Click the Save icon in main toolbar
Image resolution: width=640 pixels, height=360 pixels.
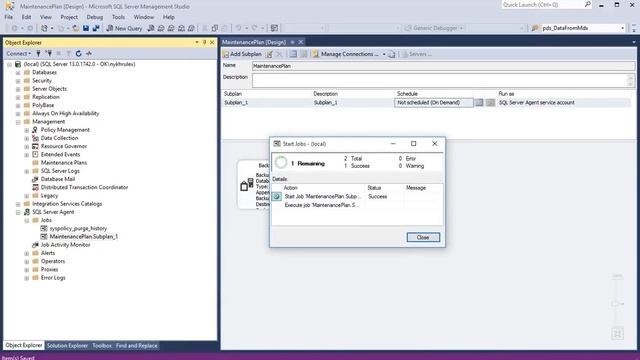point(86,28)
